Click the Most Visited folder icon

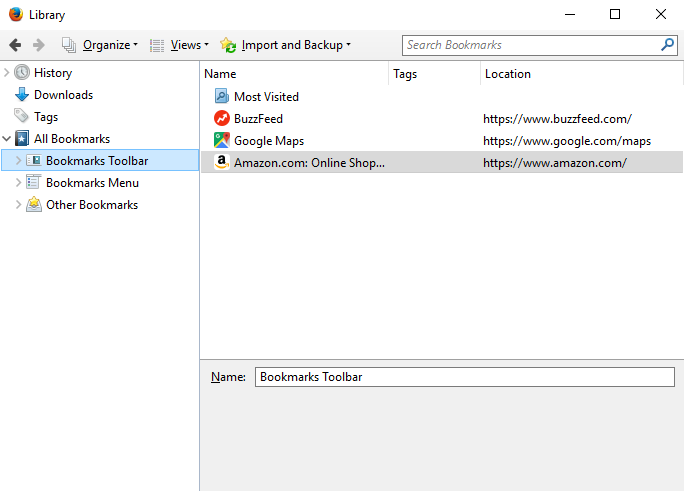[221, 96]
